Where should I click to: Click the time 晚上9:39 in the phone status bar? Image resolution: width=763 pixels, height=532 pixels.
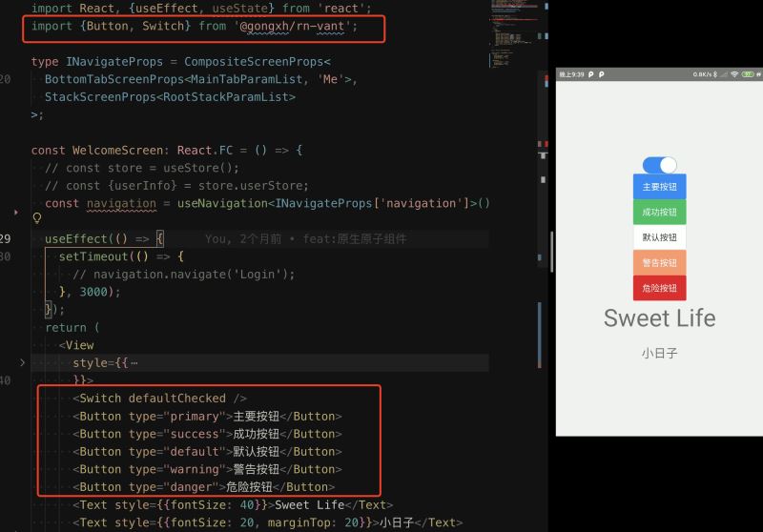pyautogui.click(x=571, y=74)
